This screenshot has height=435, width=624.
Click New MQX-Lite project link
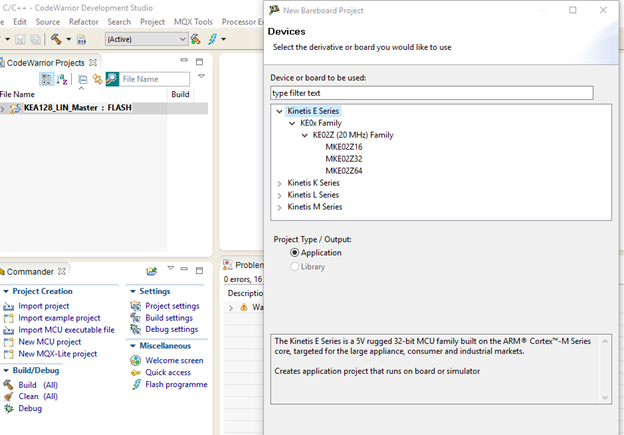[x=58, y=354]
